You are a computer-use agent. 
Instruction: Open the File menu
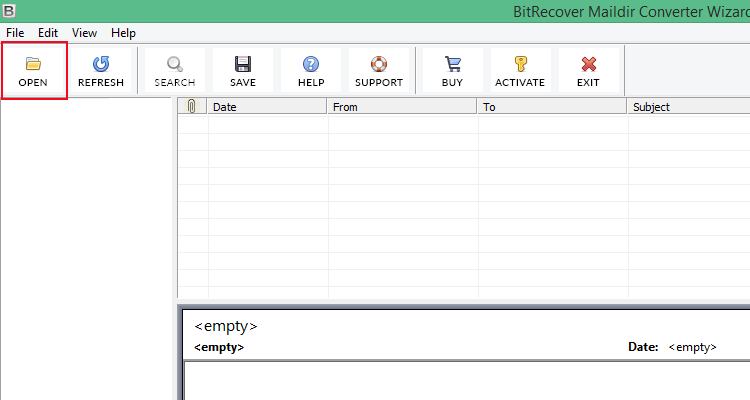(15, 33)
